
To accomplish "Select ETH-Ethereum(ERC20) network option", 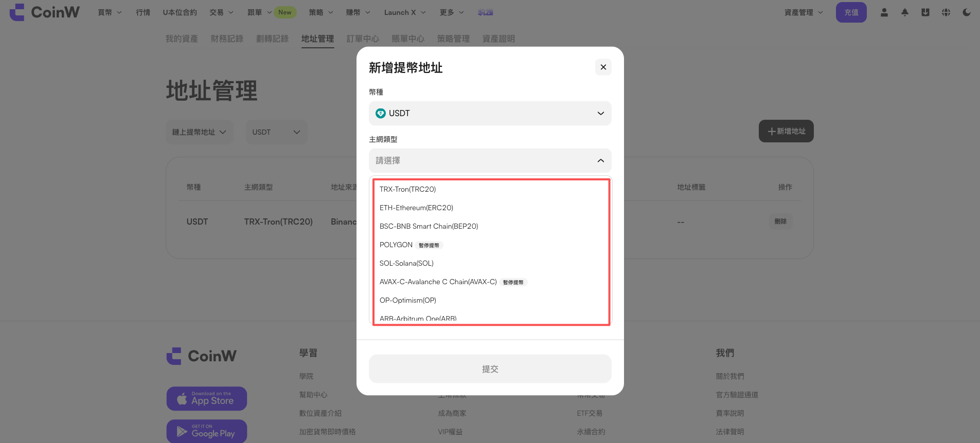I will (x=490, y=208).
